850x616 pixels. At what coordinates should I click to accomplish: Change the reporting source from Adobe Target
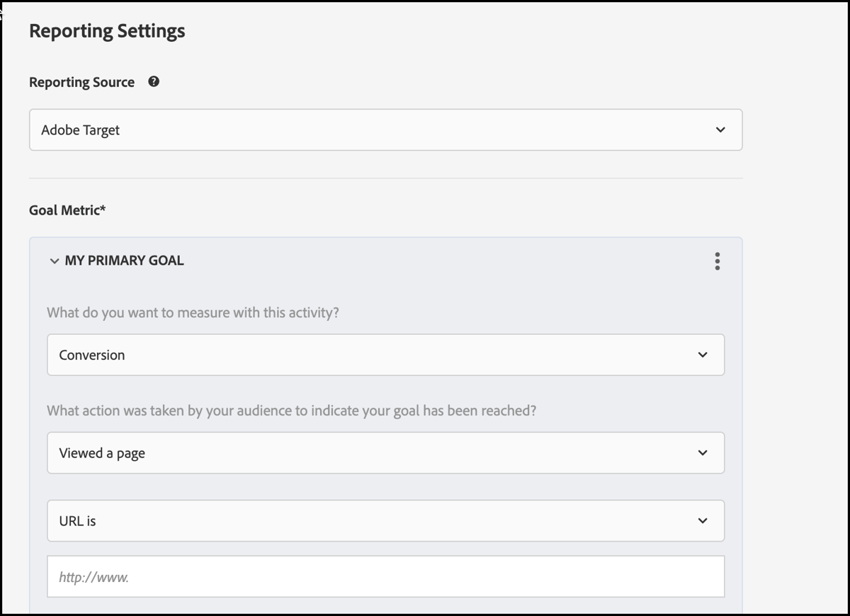385,130
